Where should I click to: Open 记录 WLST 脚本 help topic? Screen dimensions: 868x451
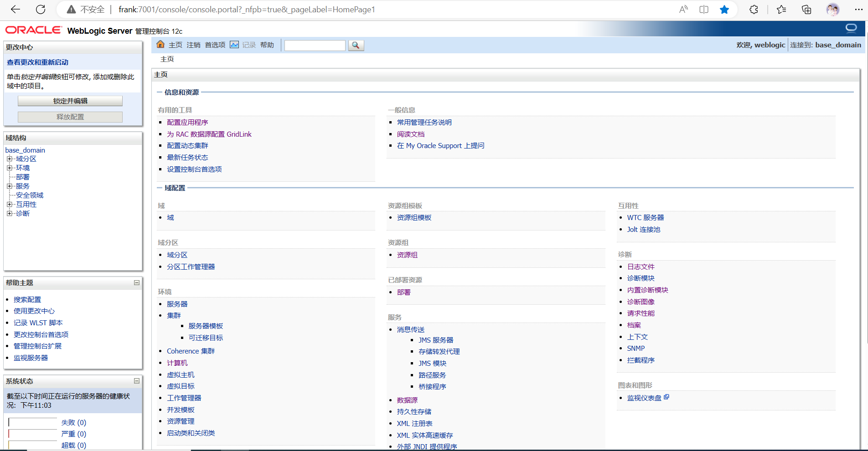tap(38, 323)
